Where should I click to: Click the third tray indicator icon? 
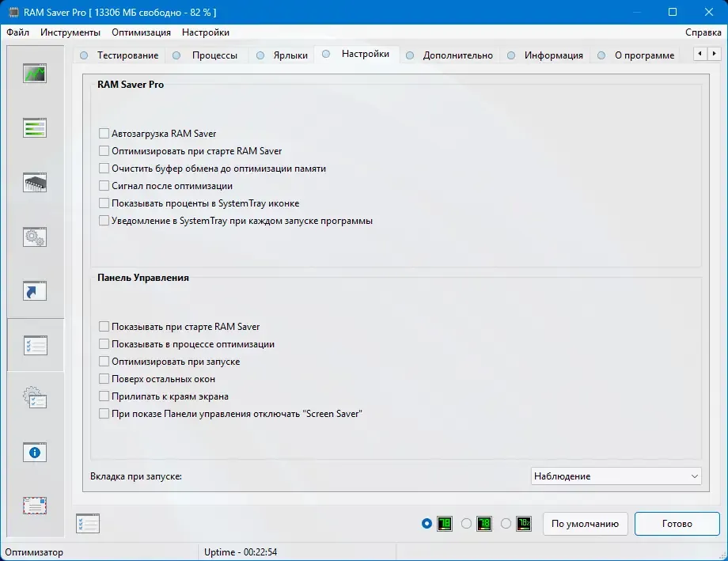[x=524, y=523]
